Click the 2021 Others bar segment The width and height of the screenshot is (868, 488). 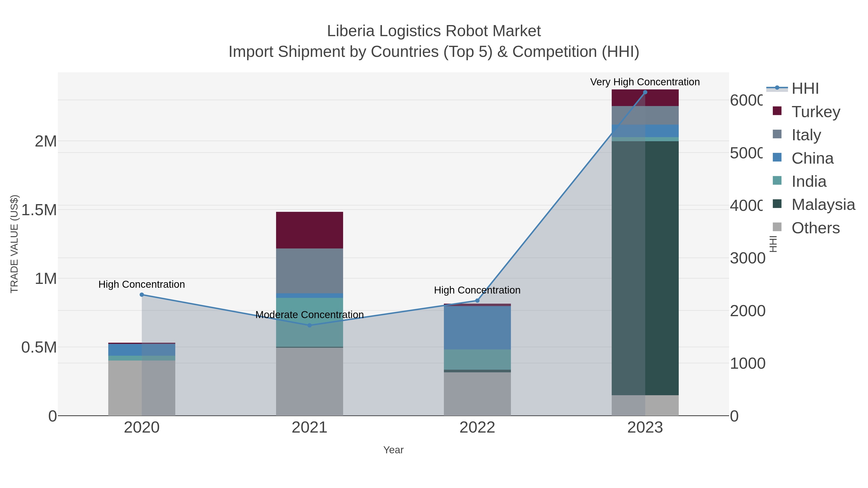tap(310, 381)
